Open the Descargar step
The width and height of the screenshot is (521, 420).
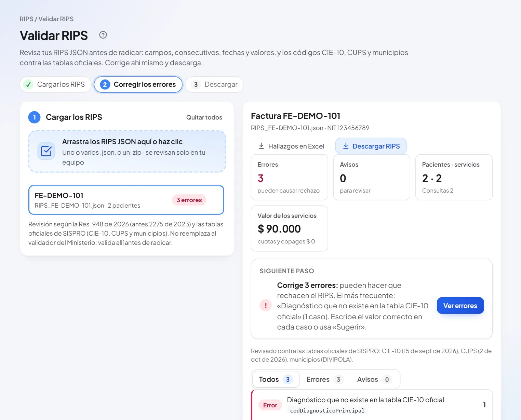click(x=214, y=84)
